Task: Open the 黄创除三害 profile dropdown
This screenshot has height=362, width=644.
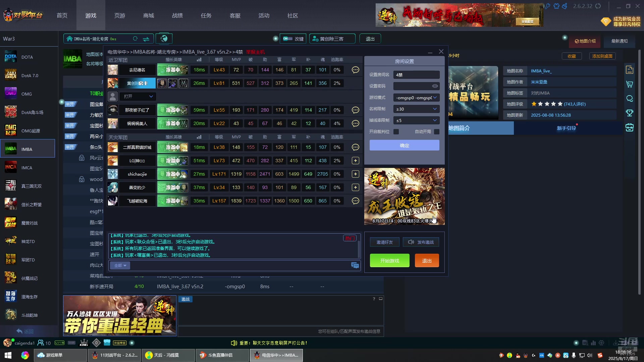Action: coord(332,39)
